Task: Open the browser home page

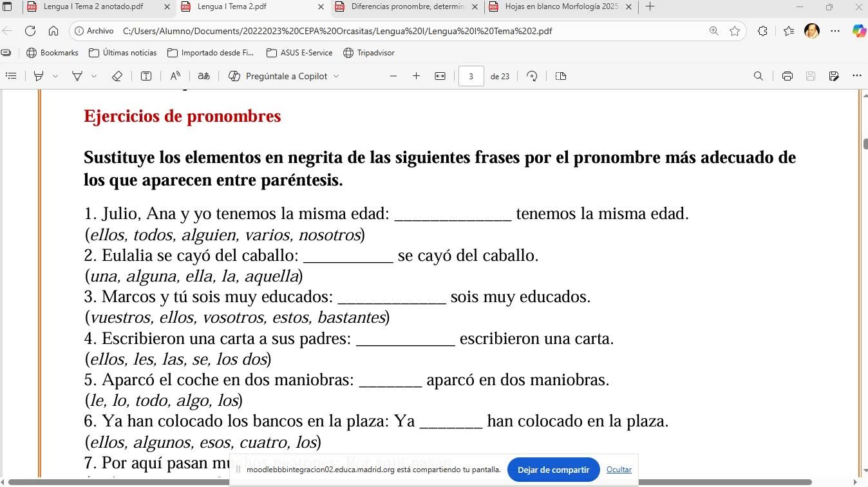Action: point(53,31)
